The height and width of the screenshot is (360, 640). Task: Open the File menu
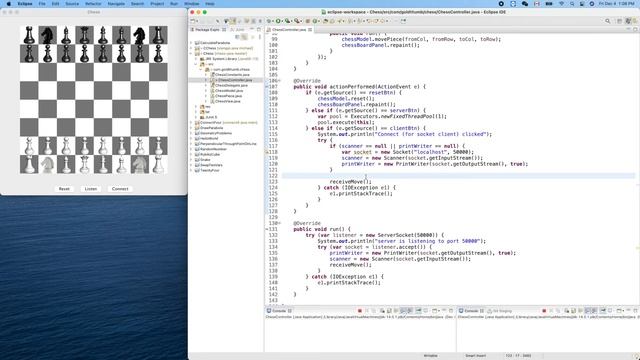pyautogui.click(x=42, y=4)
